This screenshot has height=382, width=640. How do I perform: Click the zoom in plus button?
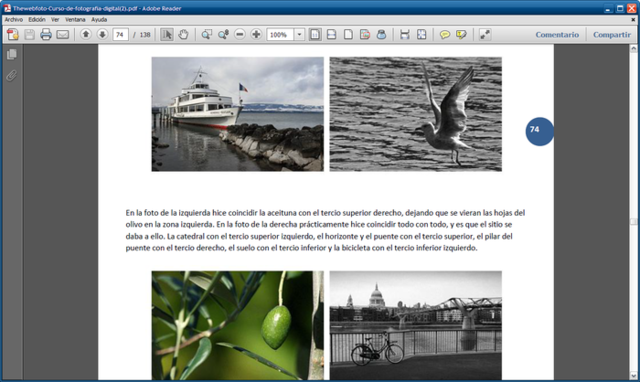256,34
